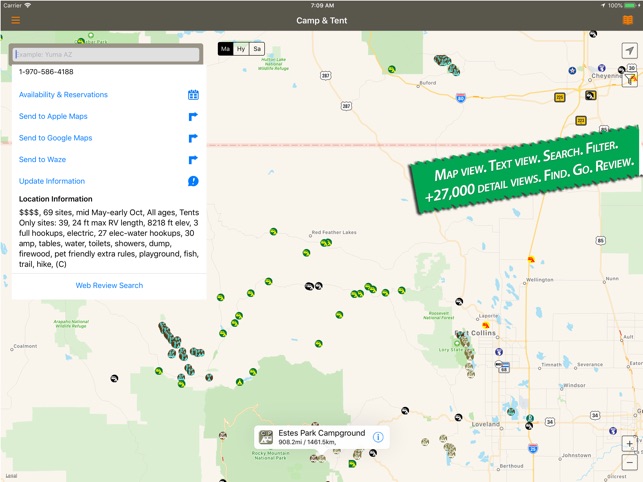Select the black square marker south of Cheyenne
This screenshot has width=643, height=482.
point(591,96)
